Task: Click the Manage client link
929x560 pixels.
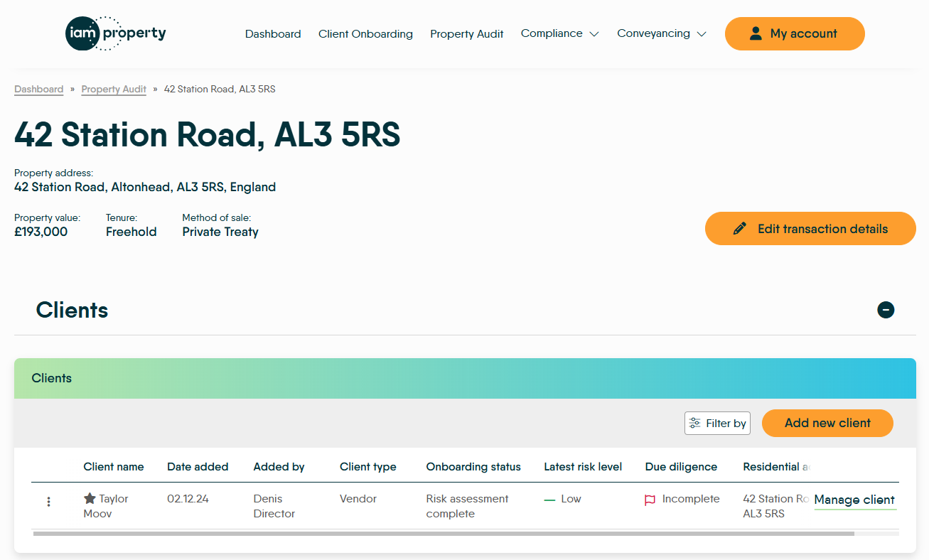Action: tap(854, 500)
